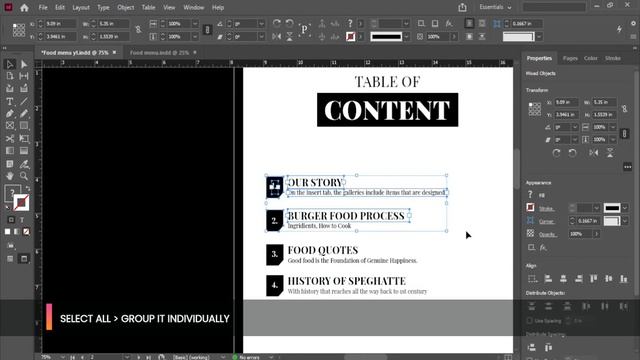Select the Page tool
The width and height of the screenshot is (640, 360).
click(x=10, y=76)
